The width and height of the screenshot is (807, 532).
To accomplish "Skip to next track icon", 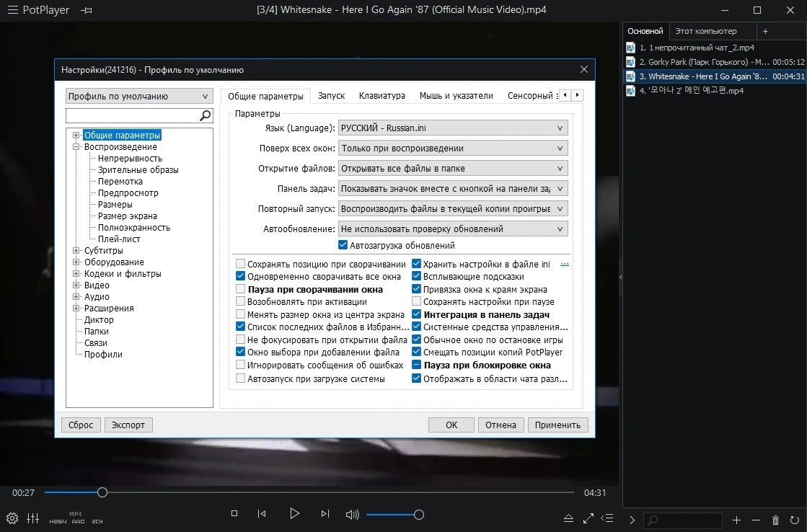I will click(325, 513).
